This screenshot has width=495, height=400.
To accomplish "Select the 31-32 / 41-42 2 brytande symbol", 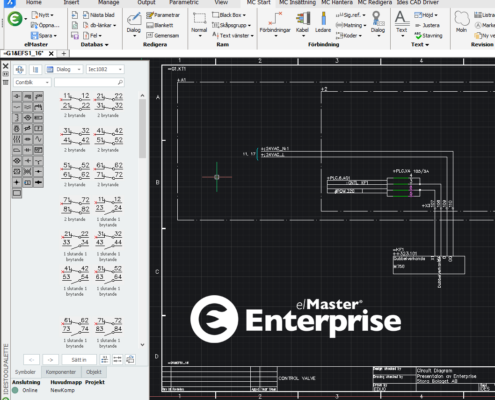I will click(x=75, y=139).
